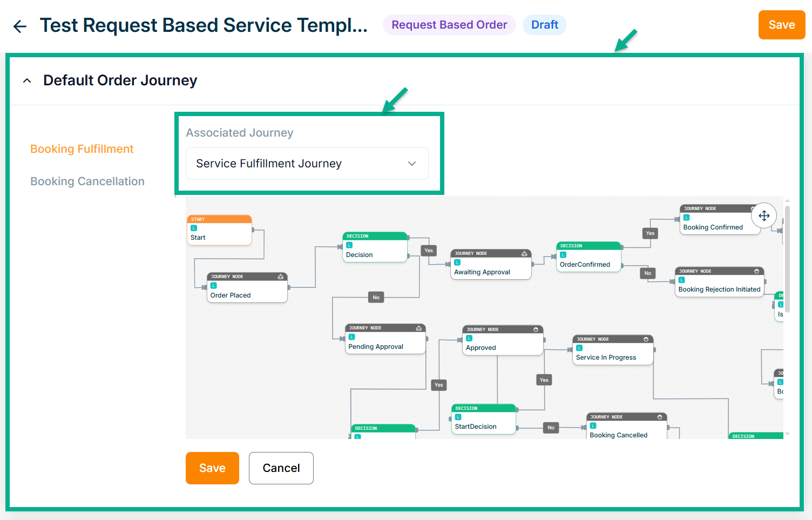Image resolution: width=812 pixels, height=520 pixels.
Task: Click the icon on the Pending Approval node header
Action: click(418, 328)
